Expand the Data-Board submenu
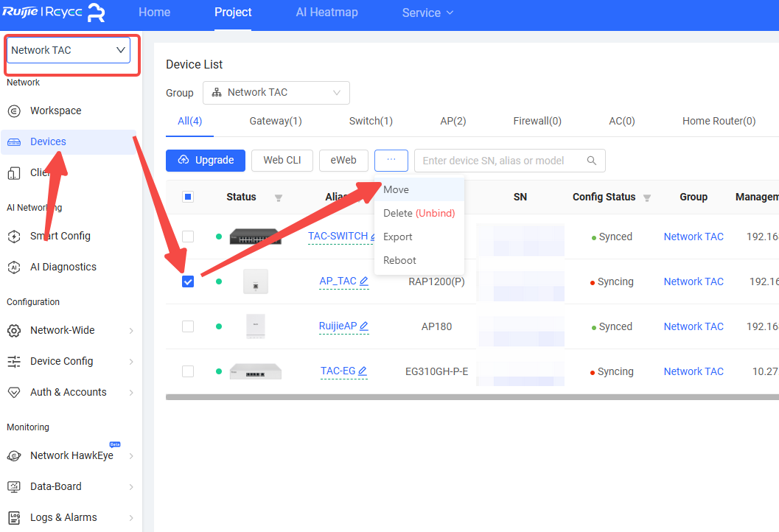Viewport: 779px width, 532px height. (x=131, y=487)
